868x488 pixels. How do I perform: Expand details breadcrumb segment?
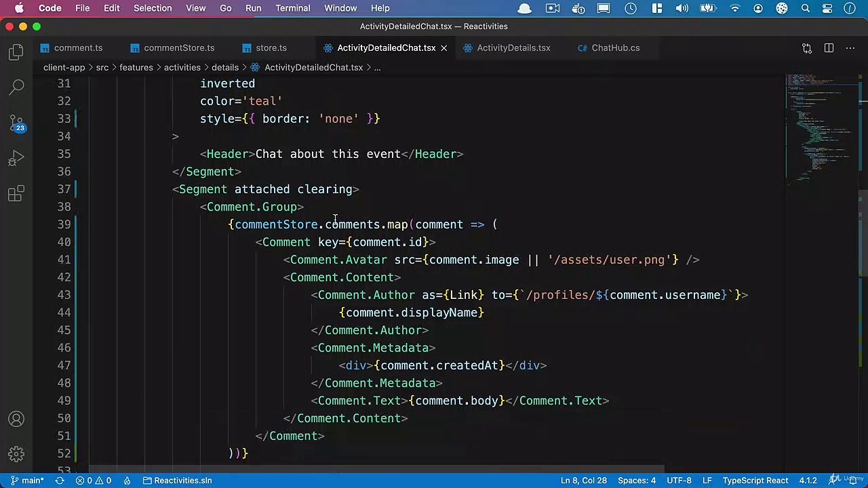pos(224,67)
